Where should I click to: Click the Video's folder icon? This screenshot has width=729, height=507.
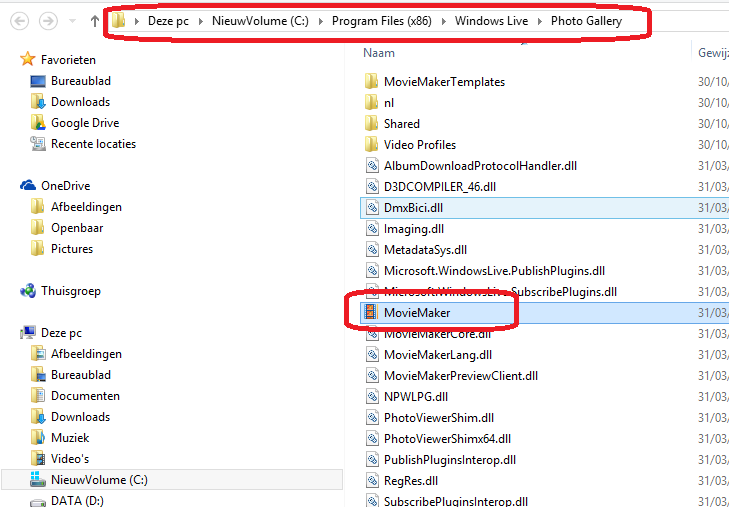coord(38,459)
